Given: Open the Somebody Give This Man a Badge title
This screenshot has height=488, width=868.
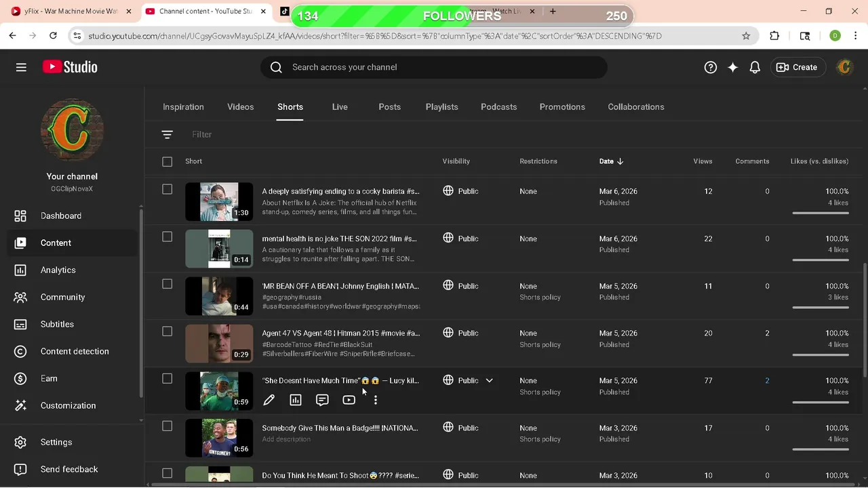Looking at the screenshot, I should [x=340, y=428].
